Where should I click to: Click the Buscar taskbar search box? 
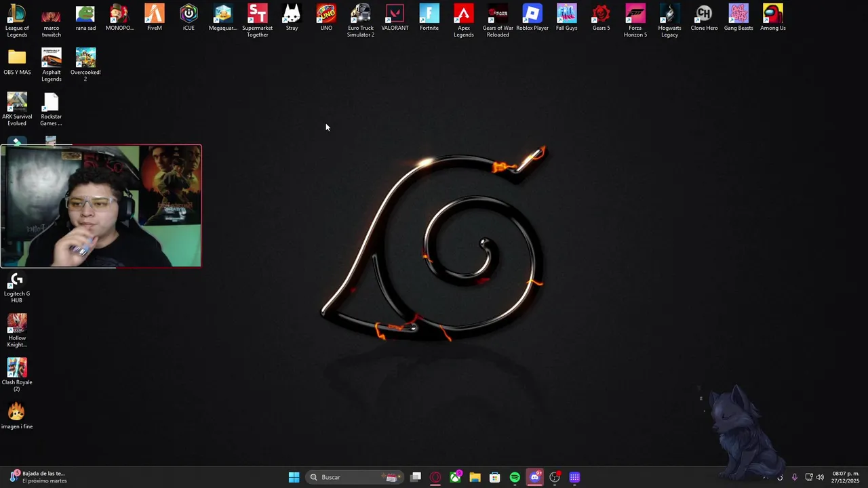[354, 477]
